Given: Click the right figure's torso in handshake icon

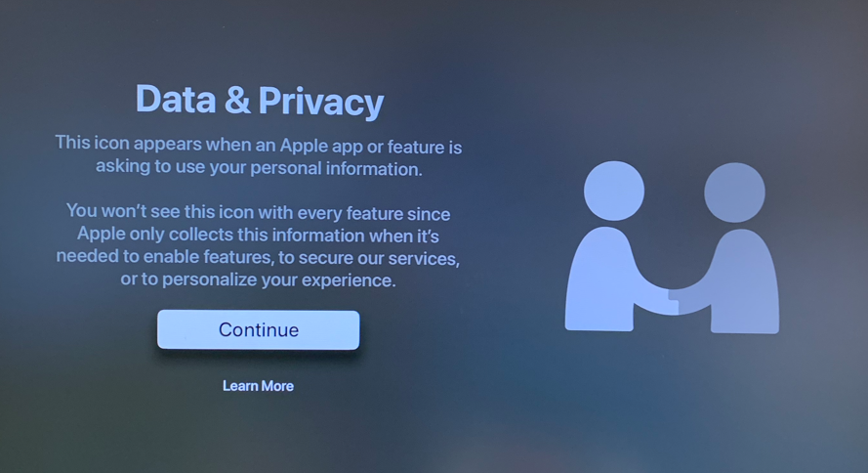Looking at the screenshot, I should (747, 282).
